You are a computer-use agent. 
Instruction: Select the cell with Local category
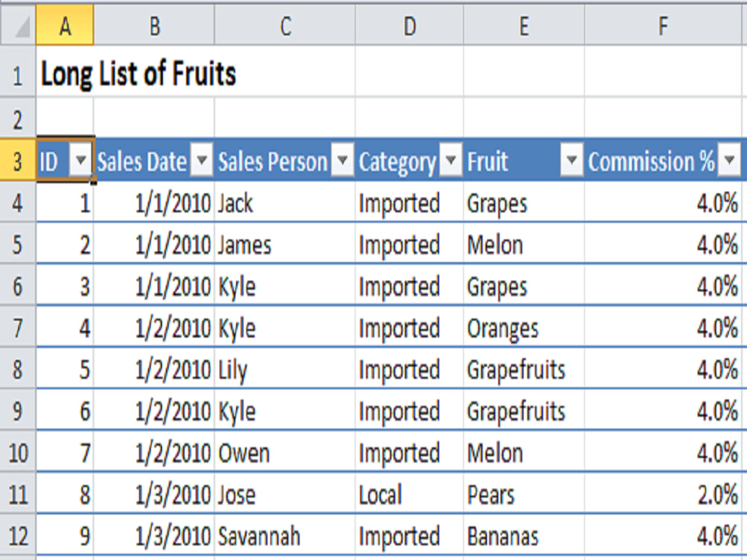coord(409,494)
